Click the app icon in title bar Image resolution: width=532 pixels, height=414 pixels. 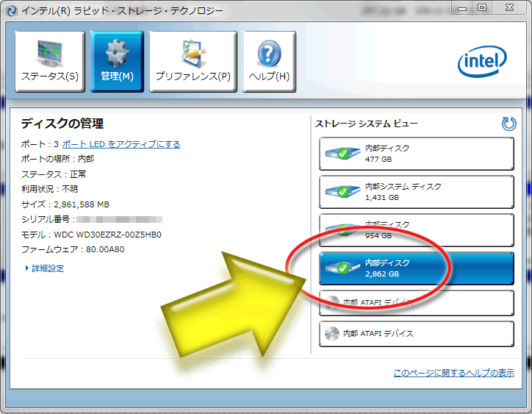click(x=12, y=10)
